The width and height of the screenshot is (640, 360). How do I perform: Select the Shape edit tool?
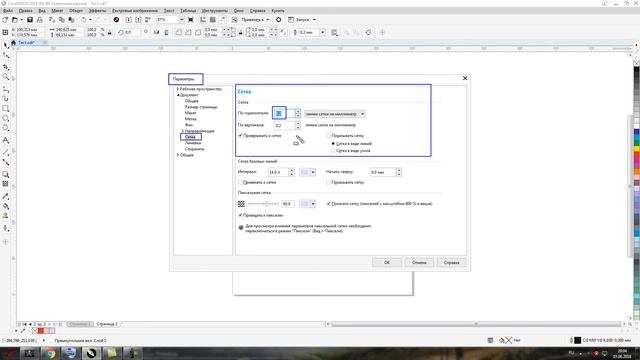6,56
